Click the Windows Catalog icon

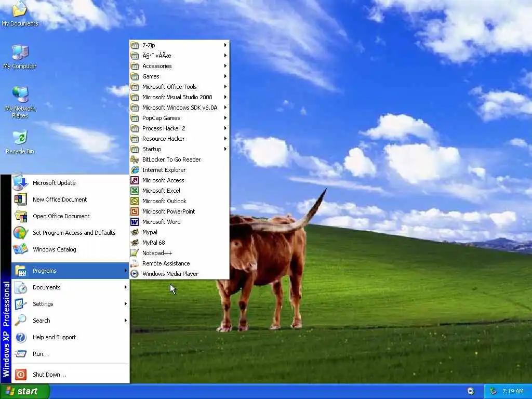tap(20, 249)
